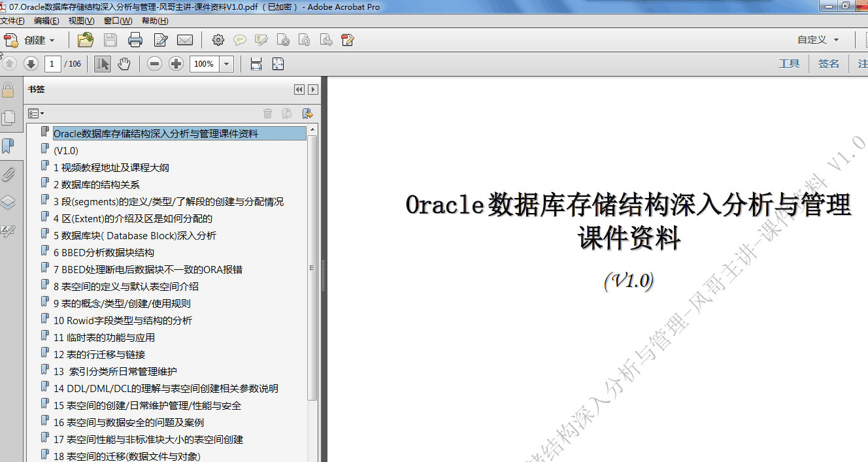The width and height of the screenshot is (868, 462).
Task: Open the 视图(V) menu
Action: coord(82,21)
